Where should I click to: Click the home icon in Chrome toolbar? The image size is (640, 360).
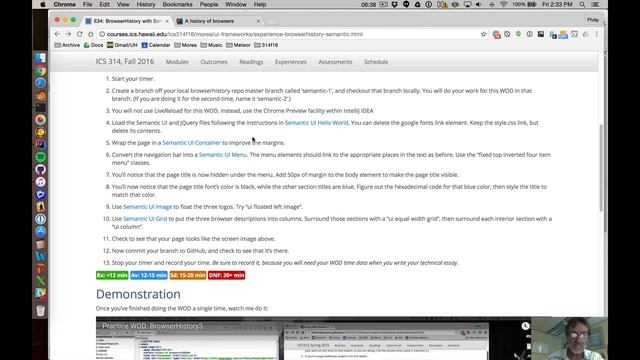click(x=91, y=34)
